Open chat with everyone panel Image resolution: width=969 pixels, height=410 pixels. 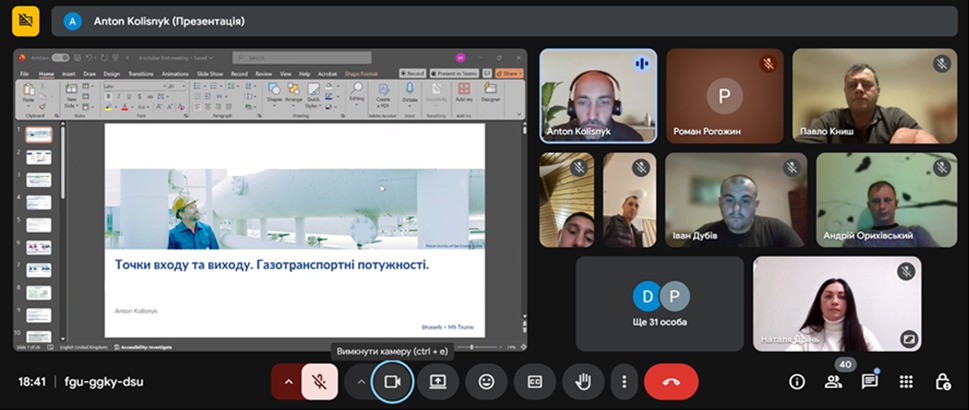(x=870, y=381)
